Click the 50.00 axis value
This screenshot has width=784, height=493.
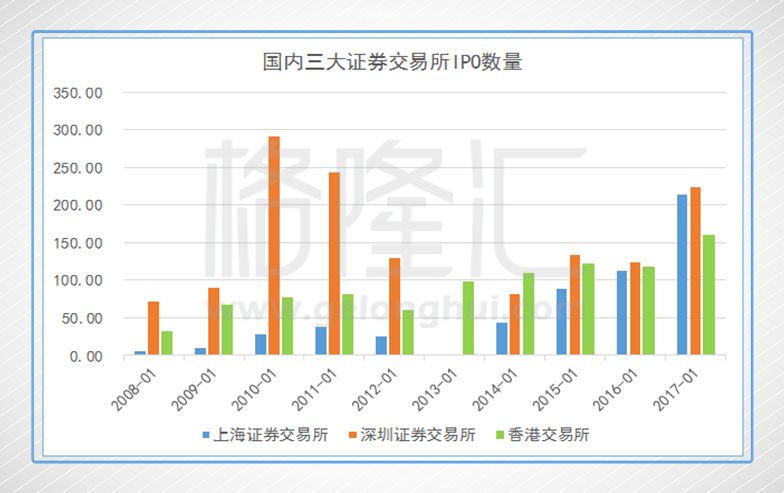[82, 318]
